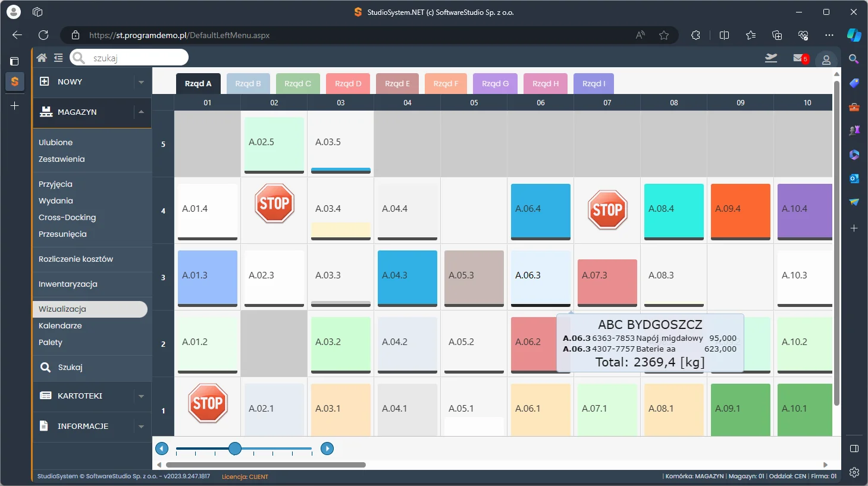Click the zoom slider handle
Image resolution: width=868 pixels, height=486 pixels.
[235, 449]
